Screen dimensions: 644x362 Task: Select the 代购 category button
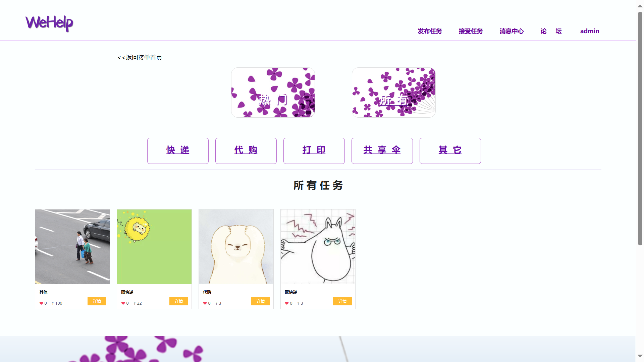(246, 150)
